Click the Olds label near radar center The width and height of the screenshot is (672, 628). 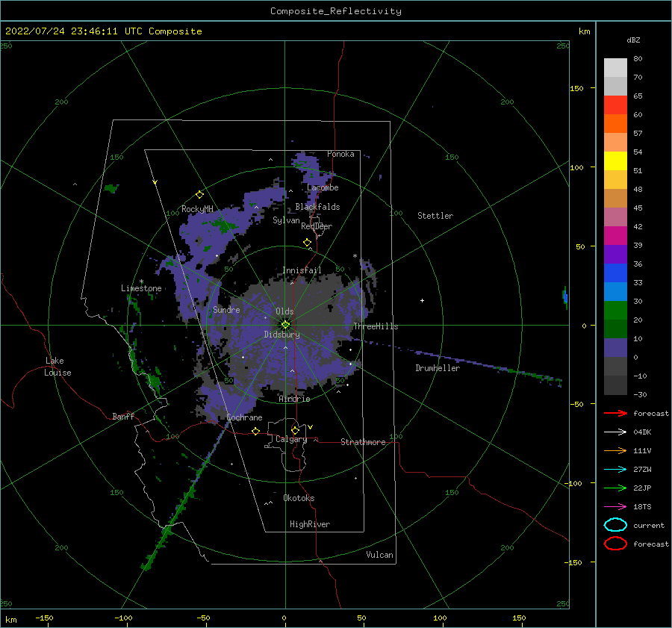point(284,311)
